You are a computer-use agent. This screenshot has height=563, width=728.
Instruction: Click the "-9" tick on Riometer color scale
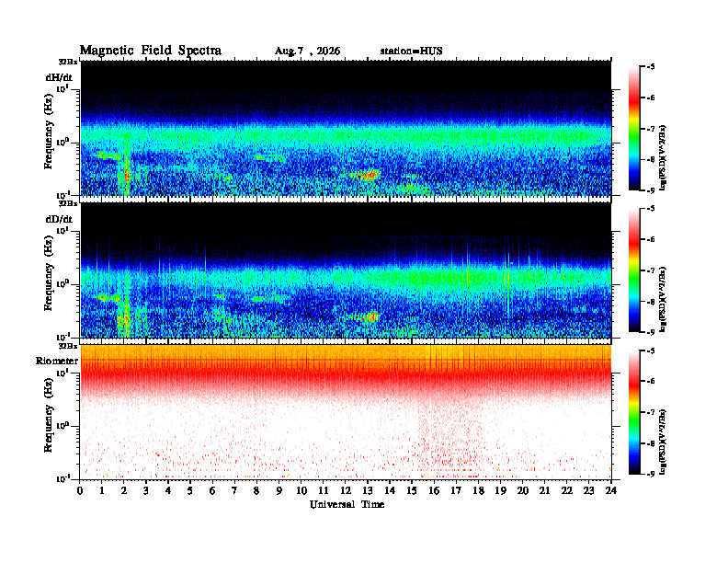point(651,474)
